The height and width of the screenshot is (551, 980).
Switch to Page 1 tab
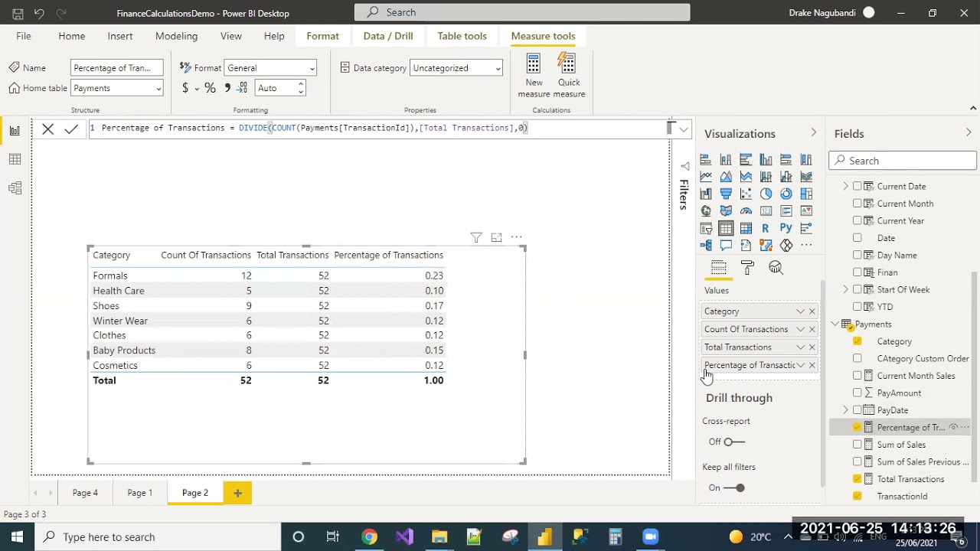point(140,493)
